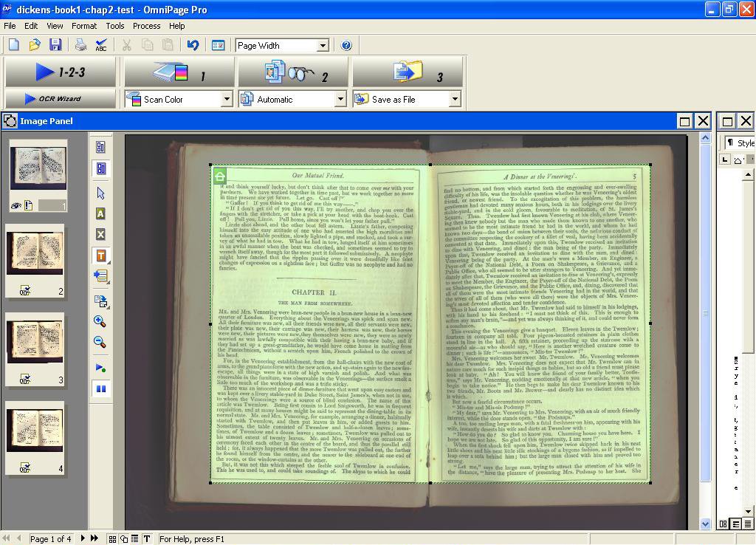Open the Help menu
This screenshot has height=545, width=756.
(x=176, y=26)
